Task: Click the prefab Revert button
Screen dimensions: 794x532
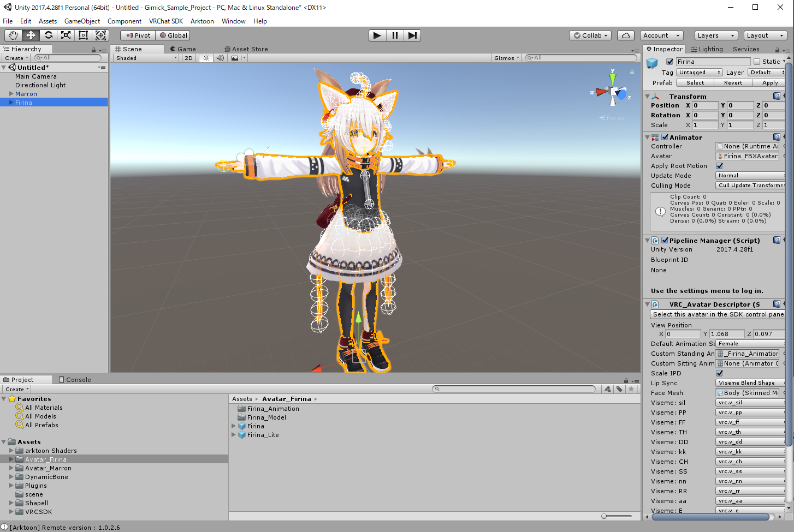Action: click(733, 83)
